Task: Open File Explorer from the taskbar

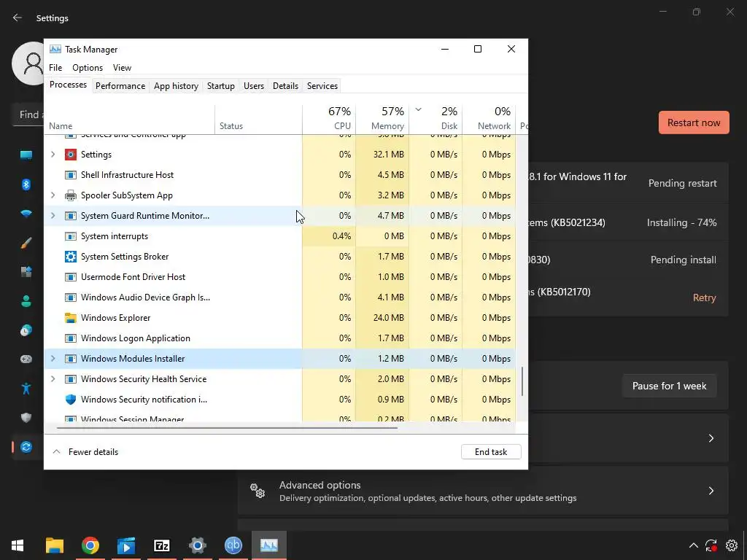Action: (54, 545)
